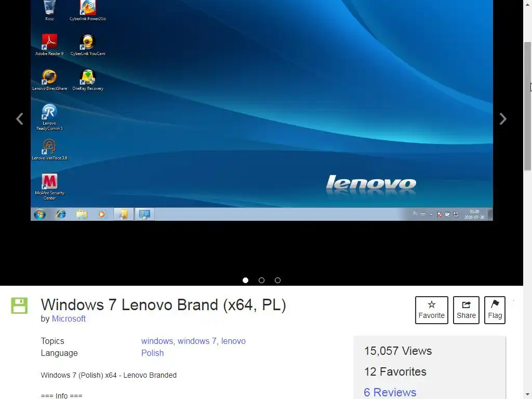Select the highlighted folder taskbar item
The width and height of the screenshot is (532, 399).
tap(124, 214)
